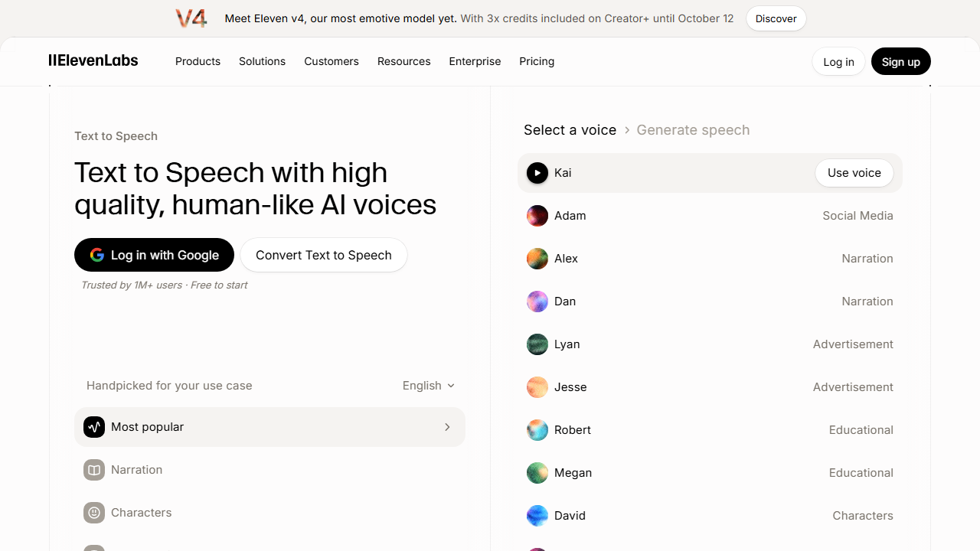Image resolution: width=980 pixels, height=551 pixels.
Task: Click Advertisement tag beside Jesse
Action: click(x=853, y=387)
